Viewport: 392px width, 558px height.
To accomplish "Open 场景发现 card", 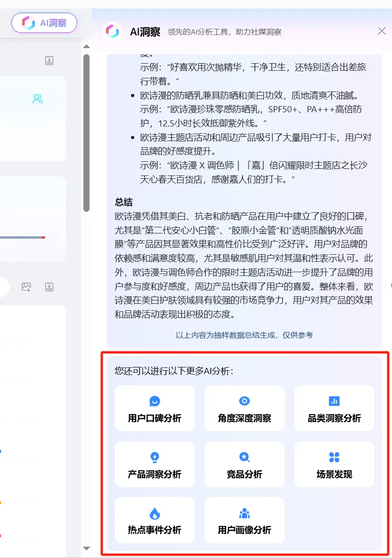I will tap(334, 464).
